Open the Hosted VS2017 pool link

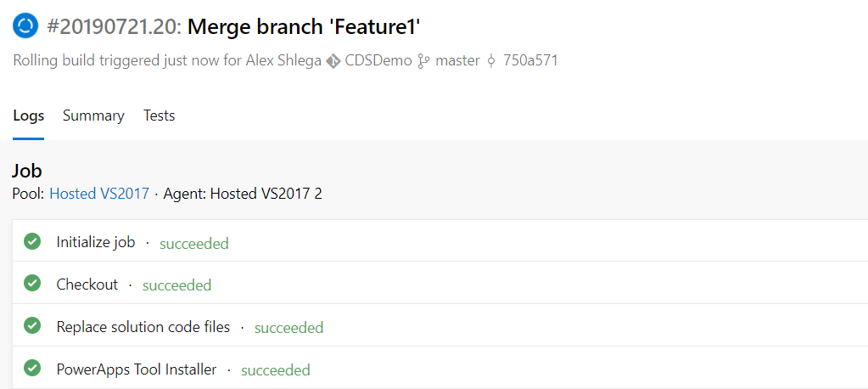click(99, 194)
